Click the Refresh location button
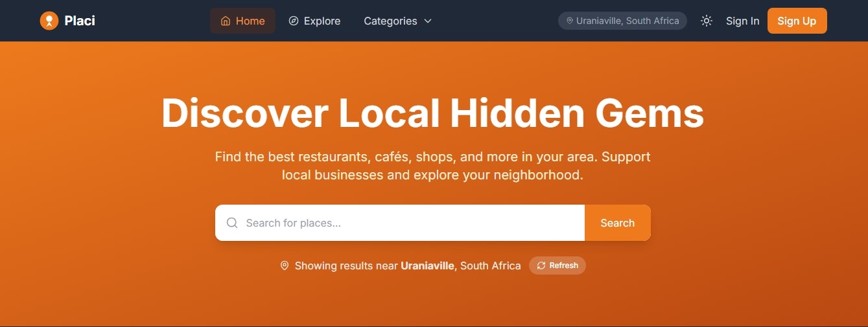 tap(557, 265)
